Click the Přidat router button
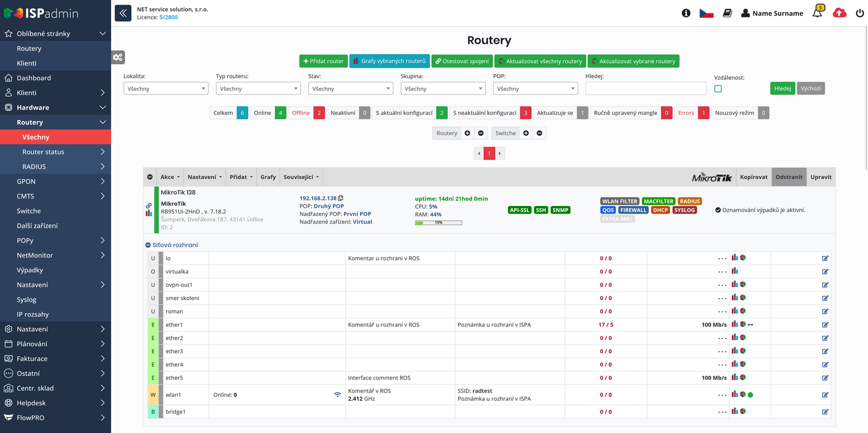This screenshot has height=433, width=868. point(323,61)
